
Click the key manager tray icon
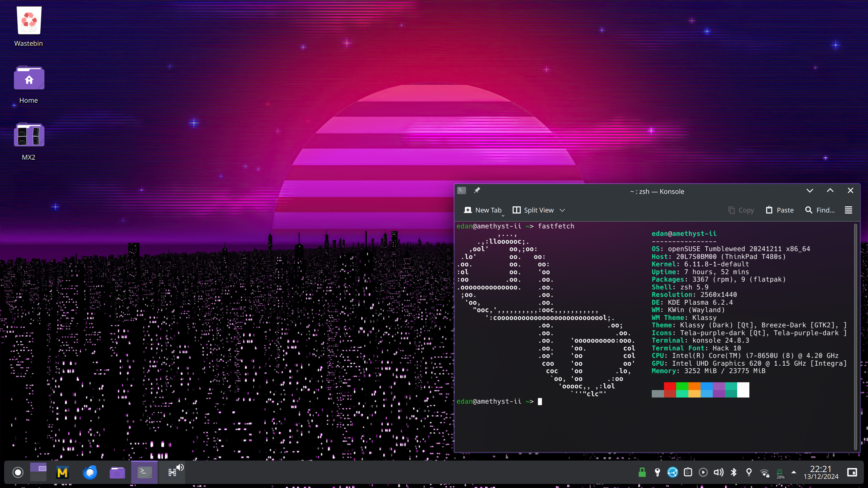pyautogui.click(x=657, y=472)
